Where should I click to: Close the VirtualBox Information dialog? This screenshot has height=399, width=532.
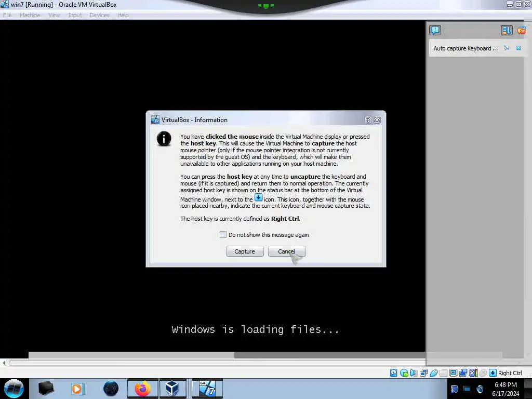377,120
